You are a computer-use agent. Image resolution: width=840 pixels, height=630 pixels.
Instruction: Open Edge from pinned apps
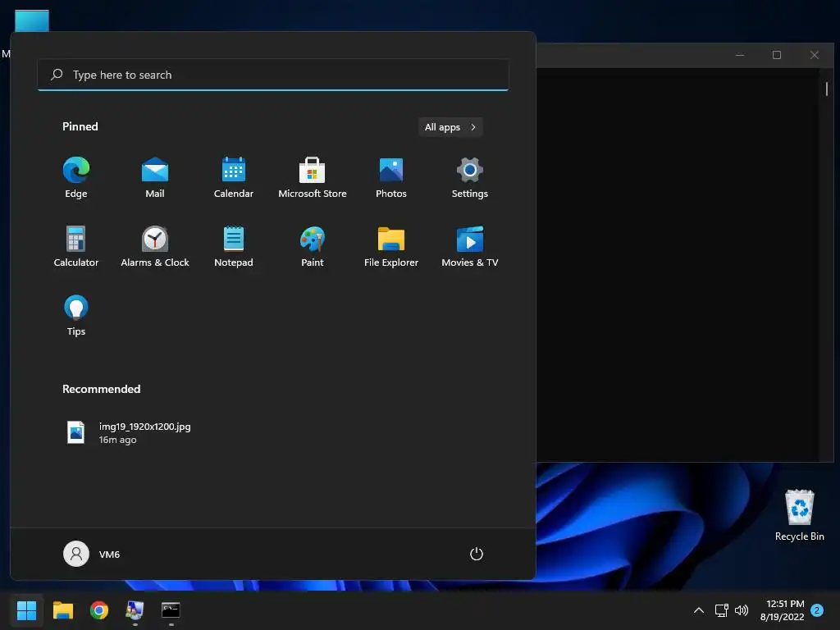point(76,178)
